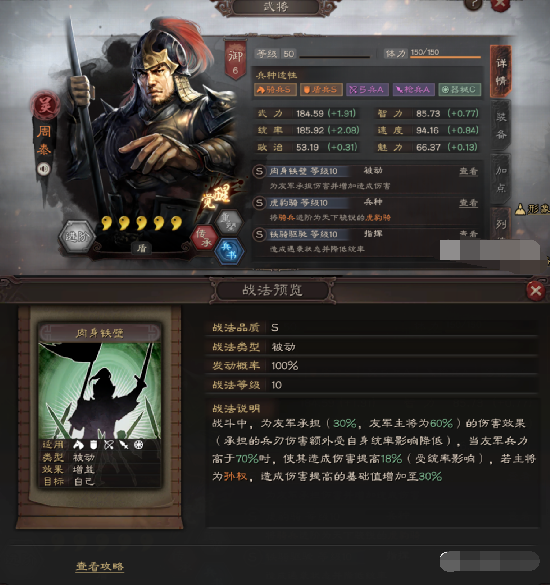Select the 弓兵A troop type tag
Screen dimensions: 550x585
[368, 90]
